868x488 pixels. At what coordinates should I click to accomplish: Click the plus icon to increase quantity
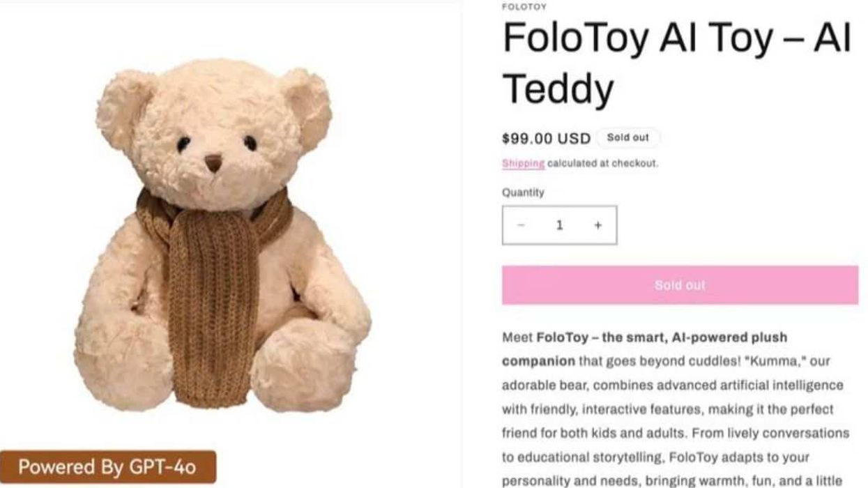coord(597,224)
